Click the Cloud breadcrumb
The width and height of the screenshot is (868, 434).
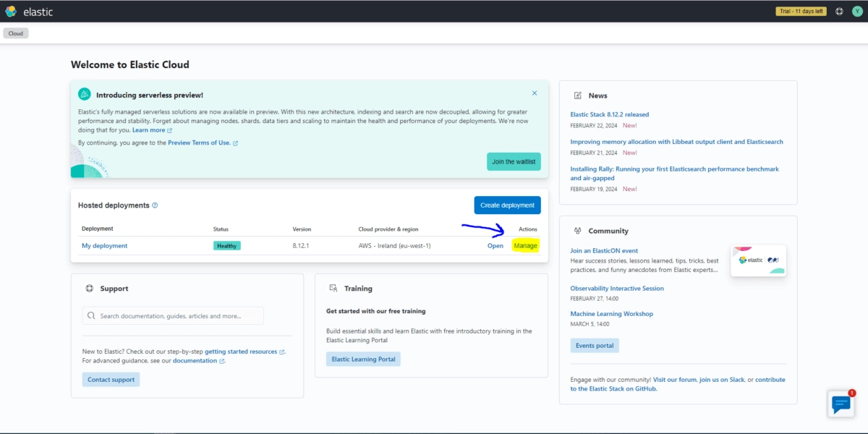coord(16,33)
